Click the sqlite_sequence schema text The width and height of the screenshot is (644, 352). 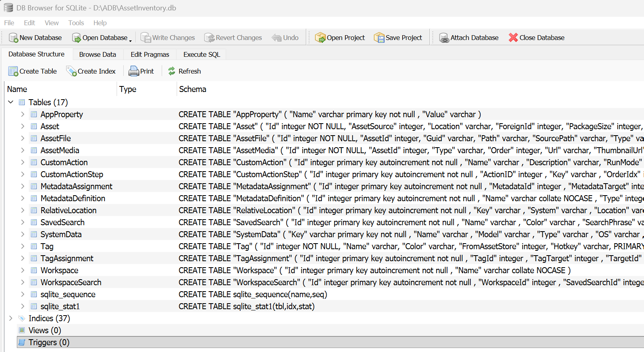[253, 294]
